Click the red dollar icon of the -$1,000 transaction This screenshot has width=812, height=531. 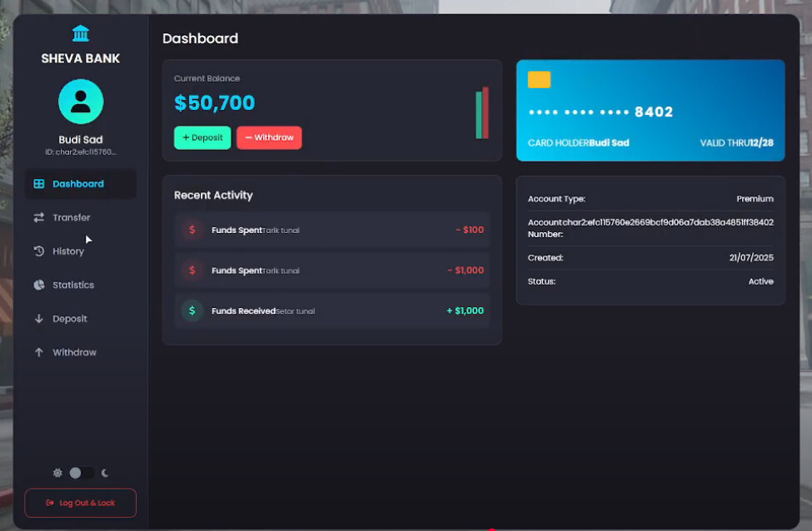tap(192, 270)
